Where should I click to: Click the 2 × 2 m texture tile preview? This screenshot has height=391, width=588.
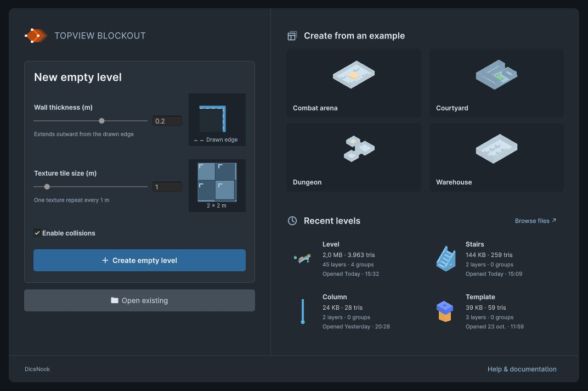click(x=217, y=186)
